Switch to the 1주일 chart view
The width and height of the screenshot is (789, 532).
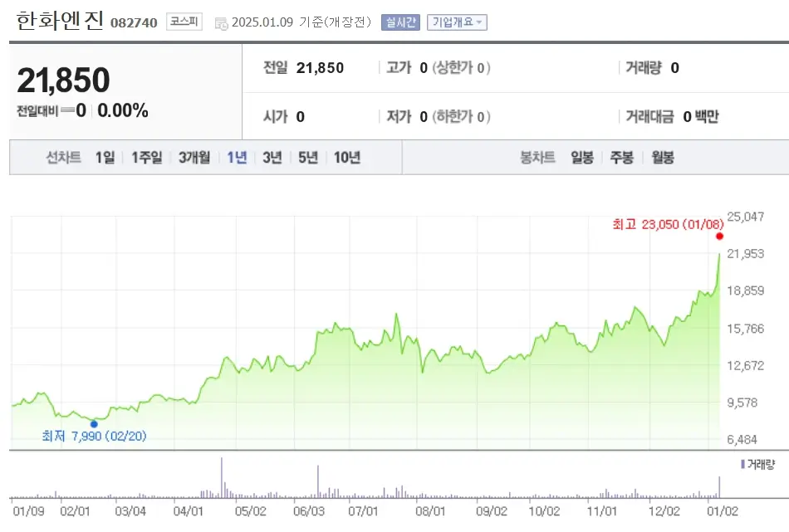(145, 156)
